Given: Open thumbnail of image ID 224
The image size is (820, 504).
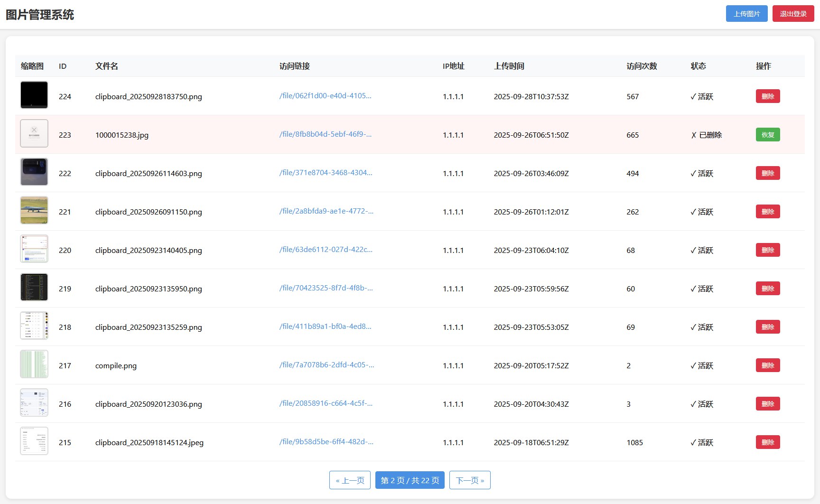Looking at the screenshot, I should click(x=34, y=95).
